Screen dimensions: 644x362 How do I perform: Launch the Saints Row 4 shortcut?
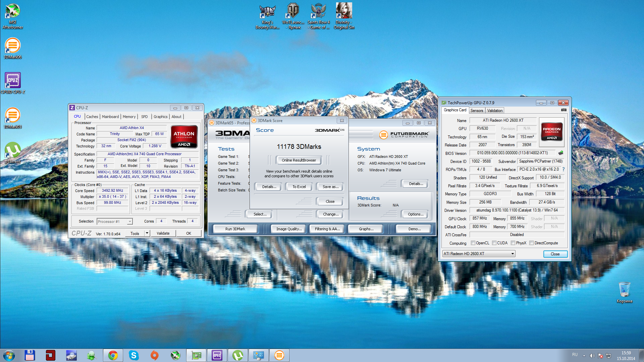point(318,16)
